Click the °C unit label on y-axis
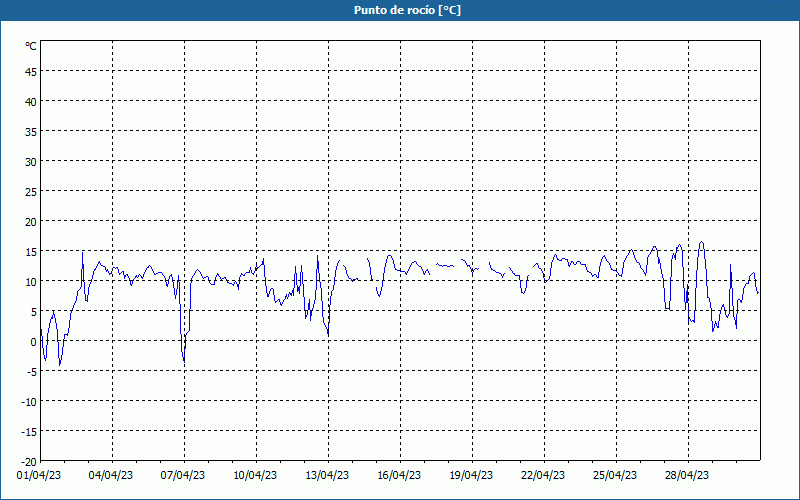The width and height of the screenshot is (800, 500). point(31,46)
